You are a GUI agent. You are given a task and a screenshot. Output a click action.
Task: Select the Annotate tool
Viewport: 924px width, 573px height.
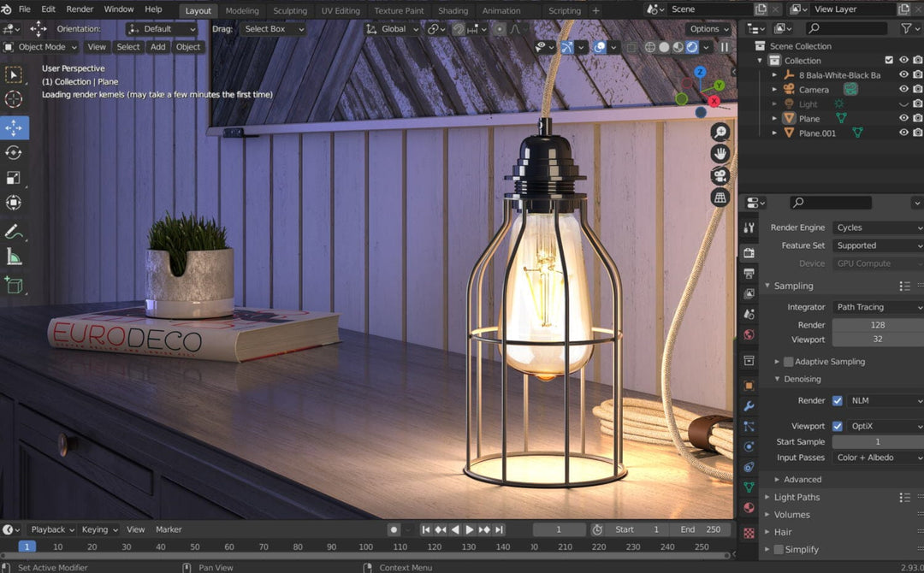coord(13,229)
